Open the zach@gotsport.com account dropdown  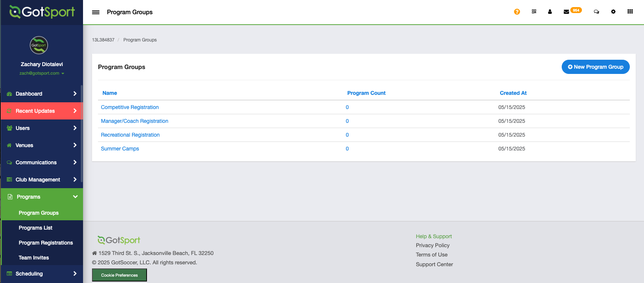tap(42, 73)
